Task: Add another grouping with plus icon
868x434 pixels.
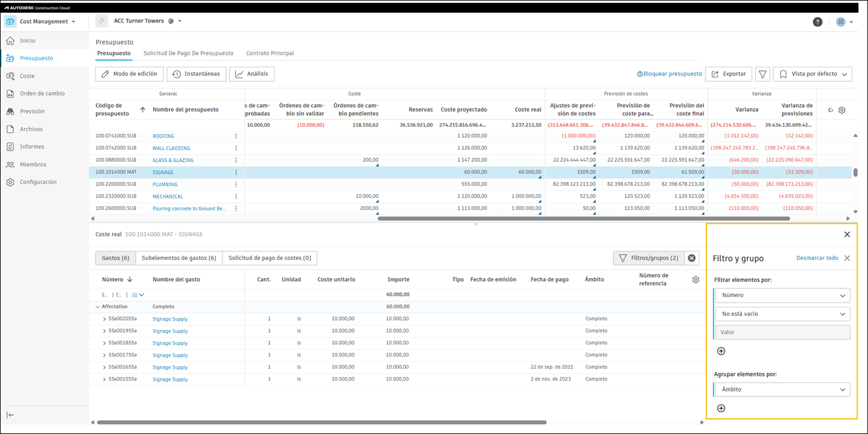Action: [x=721, y=408]
